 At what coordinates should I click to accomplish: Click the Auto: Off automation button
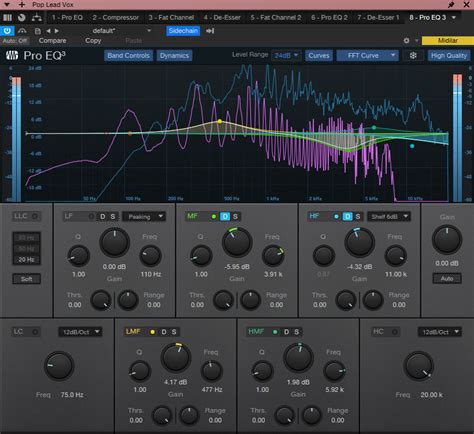tap(15, 41)
